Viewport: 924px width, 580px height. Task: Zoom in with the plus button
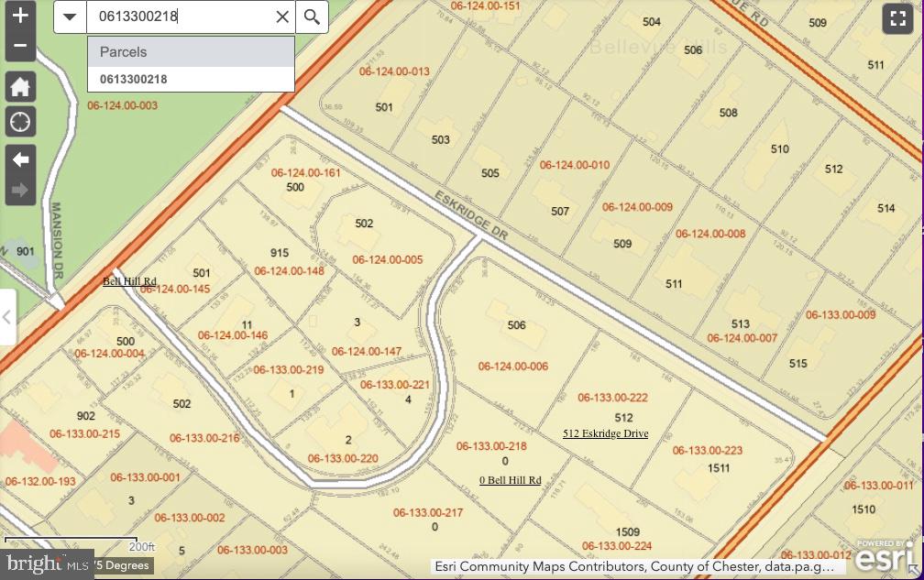pos(20,15)
